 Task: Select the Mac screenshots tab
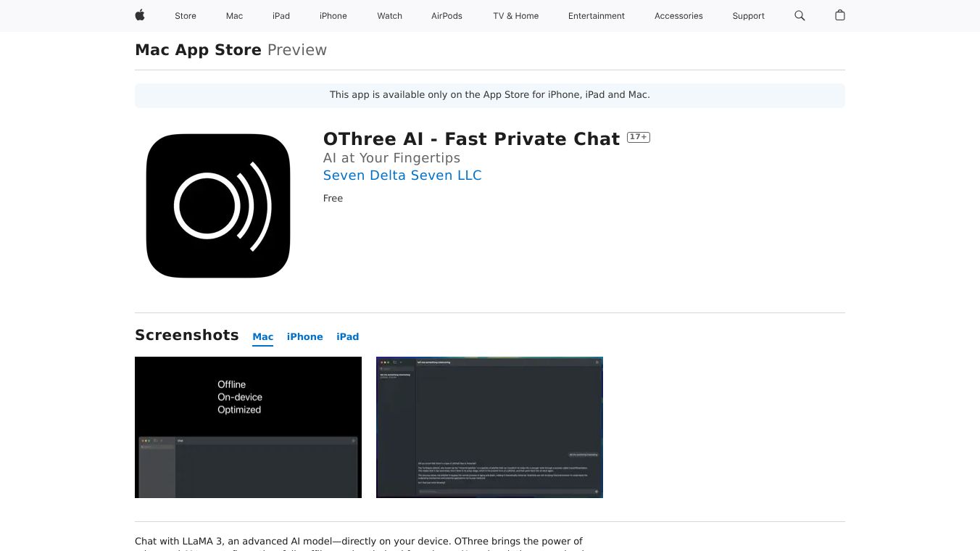(263, 337)
